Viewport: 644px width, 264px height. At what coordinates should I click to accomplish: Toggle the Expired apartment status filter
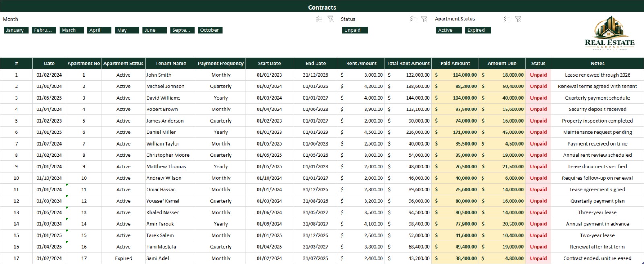(478, 30)
